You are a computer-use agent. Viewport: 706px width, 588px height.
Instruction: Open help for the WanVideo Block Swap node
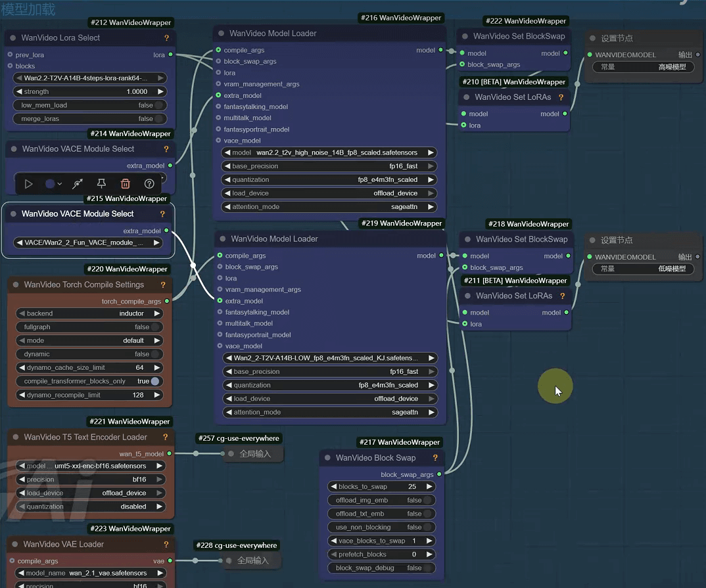[435, 457]
